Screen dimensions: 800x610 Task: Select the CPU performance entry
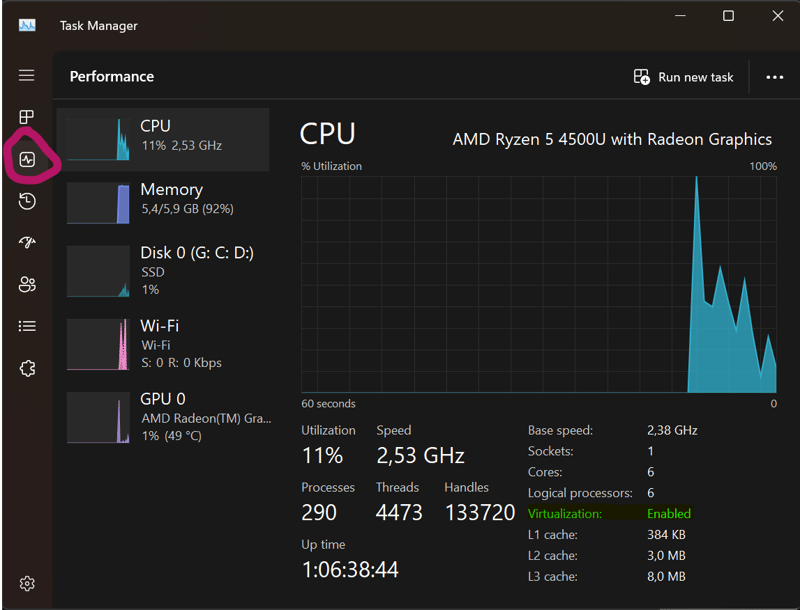tap(163, 139)
